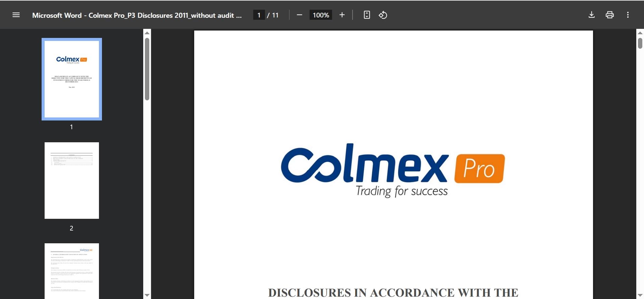Select page 1 thumbnail

pos(72,79)
